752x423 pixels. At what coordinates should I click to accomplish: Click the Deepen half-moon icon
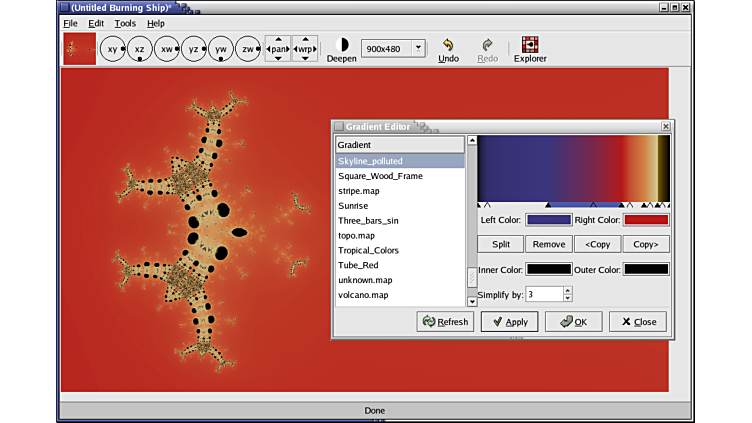(341, 45)
